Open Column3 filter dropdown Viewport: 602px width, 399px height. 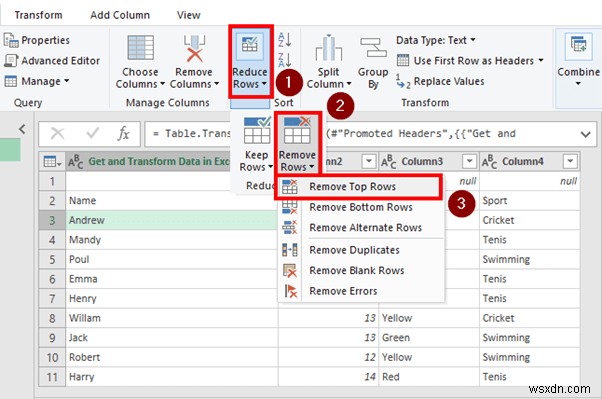click(469, 161)
